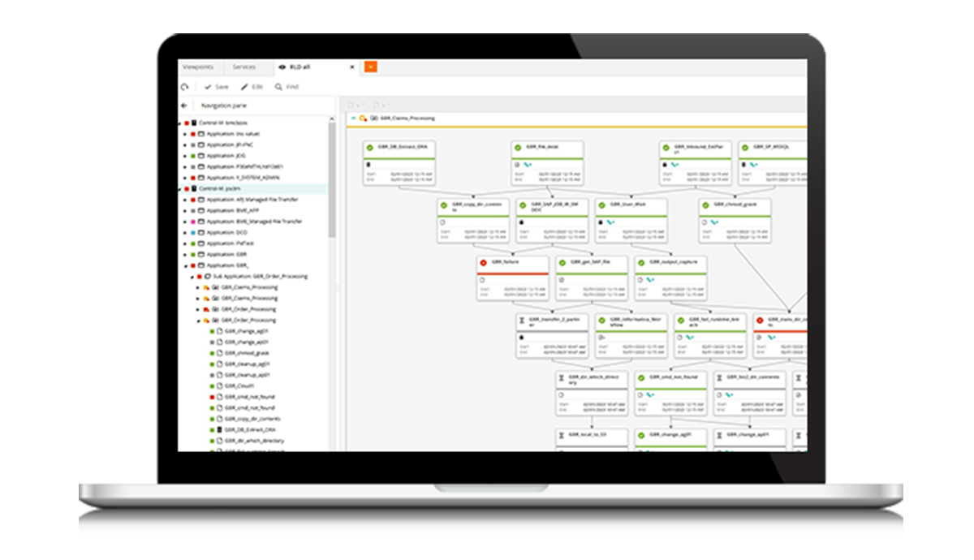
Task: Click the Save button
Action: (x=216, y=87)
